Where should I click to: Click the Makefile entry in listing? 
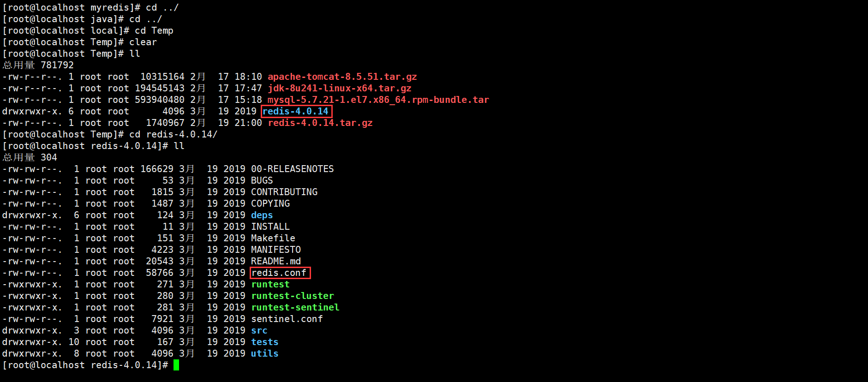tap(273, 238)
